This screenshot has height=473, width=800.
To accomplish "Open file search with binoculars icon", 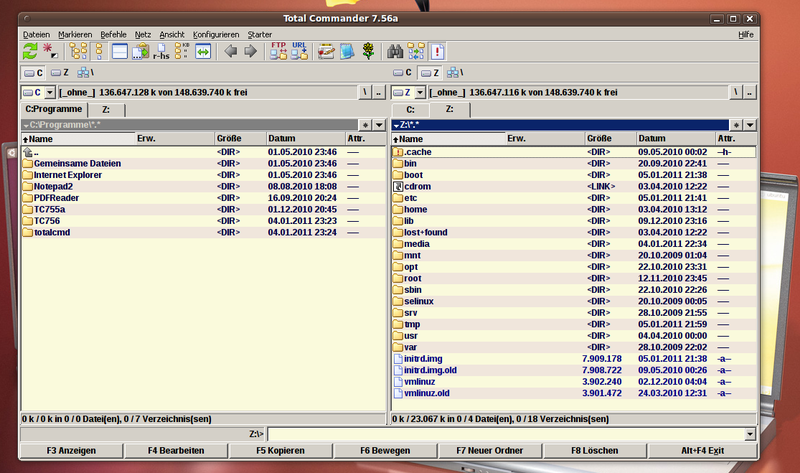I will point(395,51).
